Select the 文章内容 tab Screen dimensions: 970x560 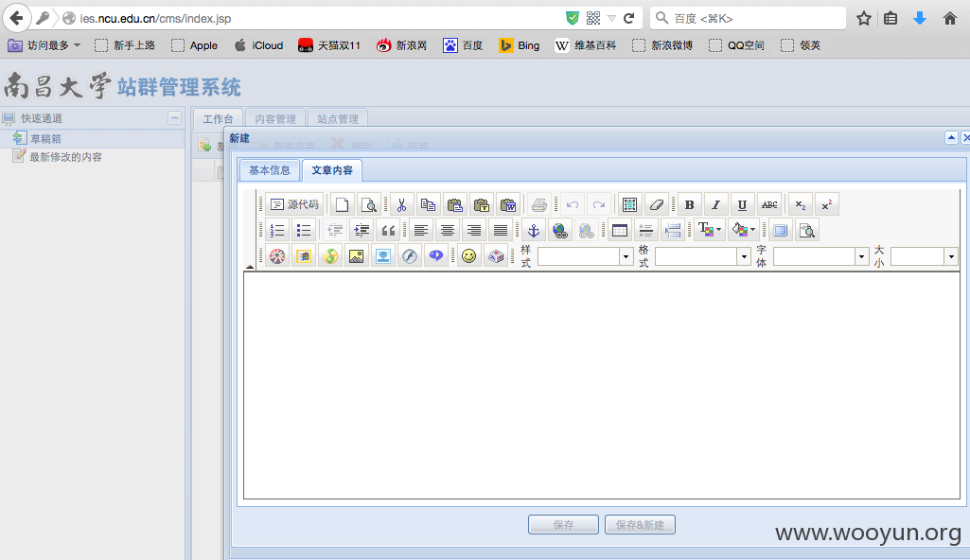point(332,170)
